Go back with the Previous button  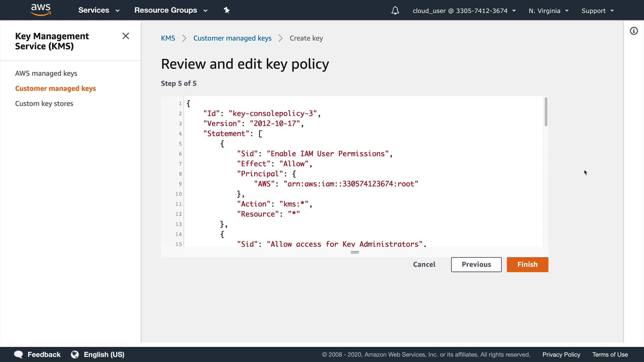pos(476,264)
